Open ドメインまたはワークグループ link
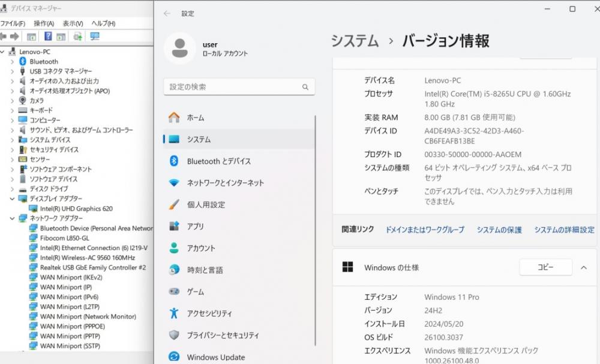 424,230
